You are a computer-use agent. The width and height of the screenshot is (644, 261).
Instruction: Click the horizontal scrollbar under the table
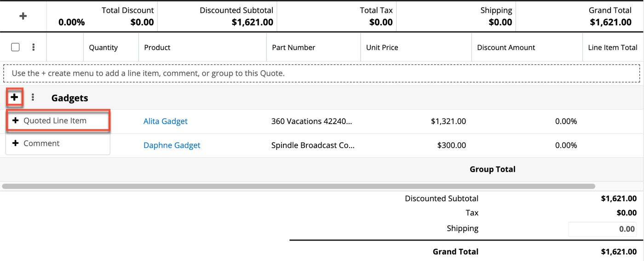tap(298, 187)
